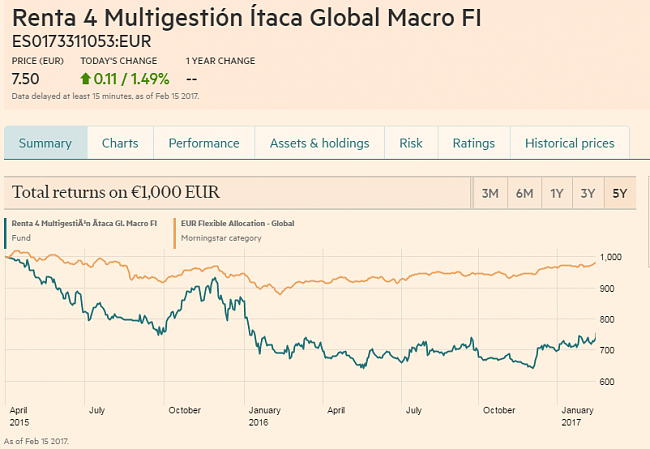This screenshot has height=449, width=650.
Task: Click the January 2017 axis label
Action: 577,416
